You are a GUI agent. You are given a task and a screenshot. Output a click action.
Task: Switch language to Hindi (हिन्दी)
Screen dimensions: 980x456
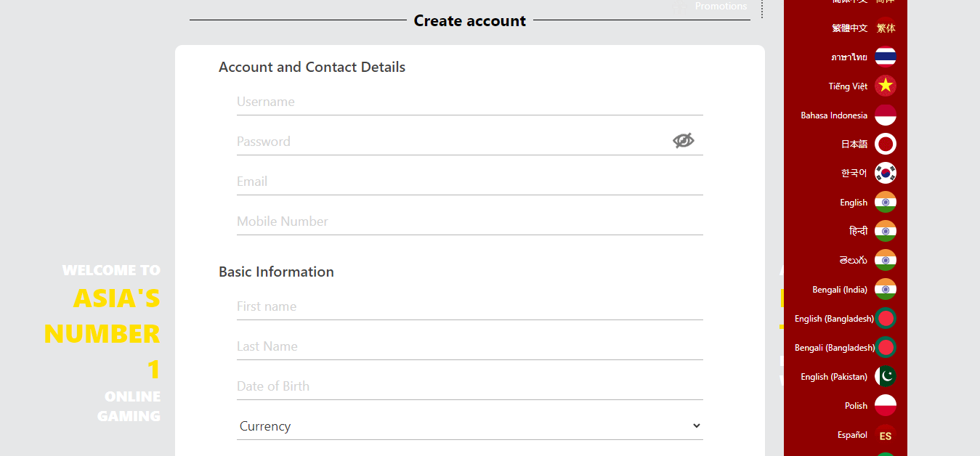858,232
